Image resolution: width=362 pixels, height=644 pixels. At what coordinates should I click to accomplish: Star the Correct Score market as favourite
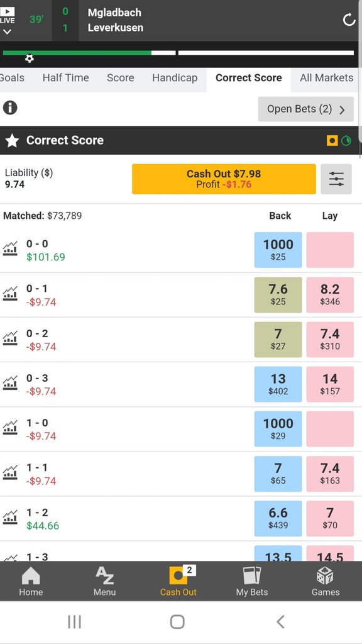click(13, 140)
